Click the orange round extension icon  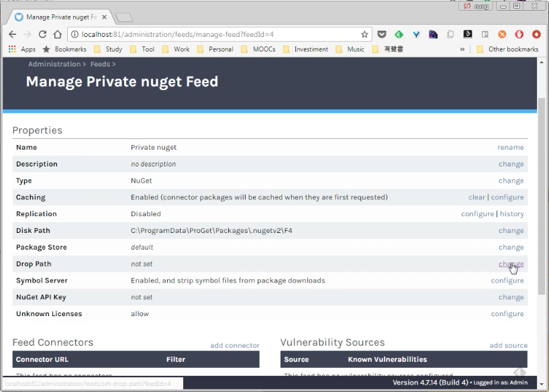(502, 34)
